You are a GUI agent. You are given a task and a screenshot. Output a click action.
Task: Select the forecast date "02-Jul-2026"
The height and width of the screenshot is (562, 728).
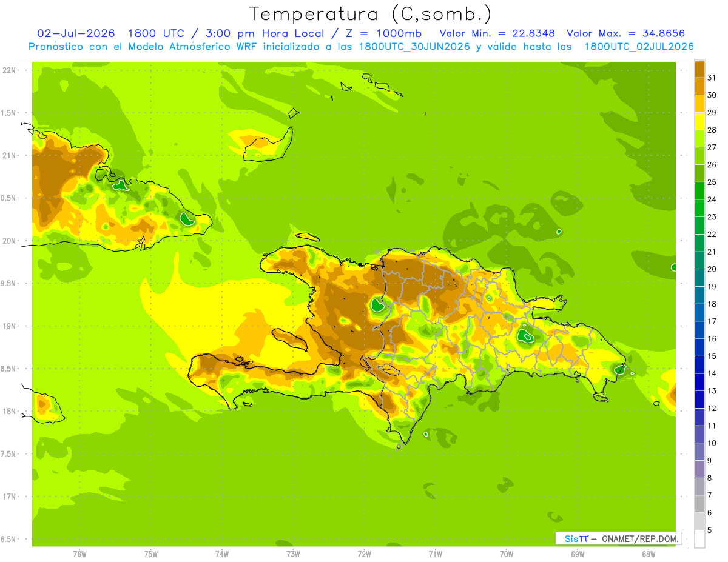coord(76,33)
